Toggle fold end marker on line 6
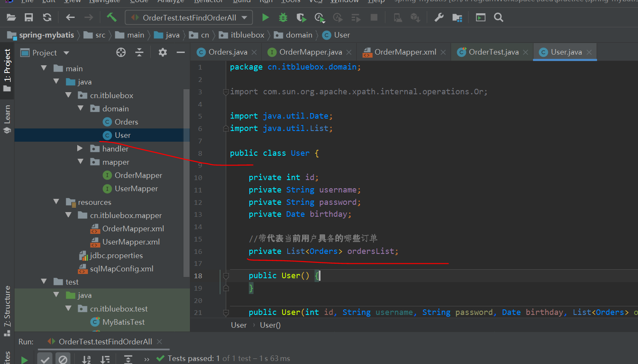This screenshot has height=364, width=638. (x=226, y=128)
